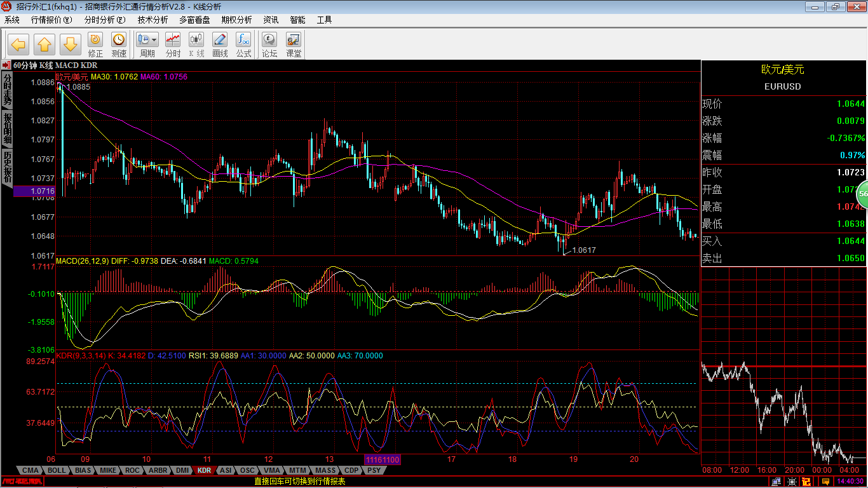Image resolution: width=868 pixels, height=488 pixels.
Task: Open the 公式 formula icon
Action: (x=243, y=41)
